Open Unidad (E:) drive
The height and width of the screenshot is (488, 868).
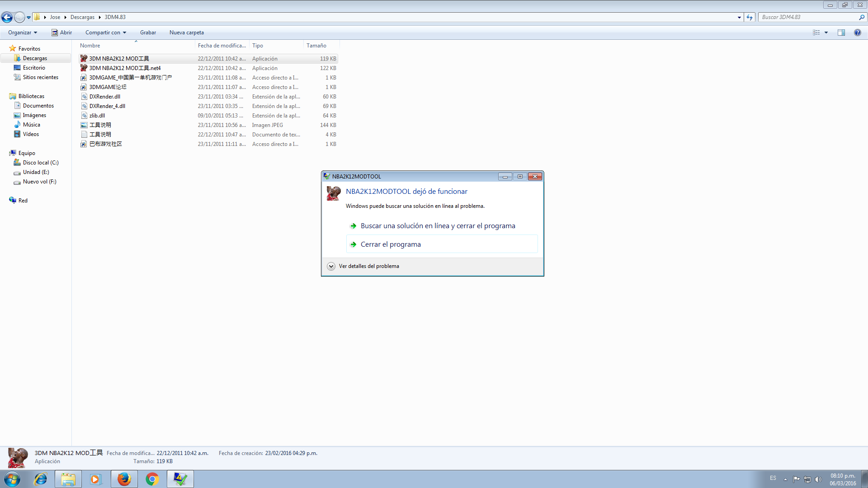(36, 172)
